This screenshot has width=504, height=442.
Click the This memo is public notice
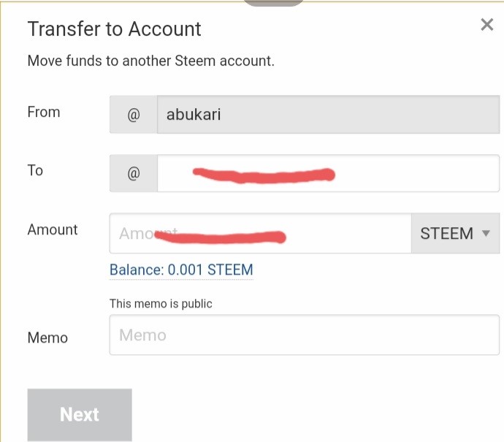[x=161, y=303]
